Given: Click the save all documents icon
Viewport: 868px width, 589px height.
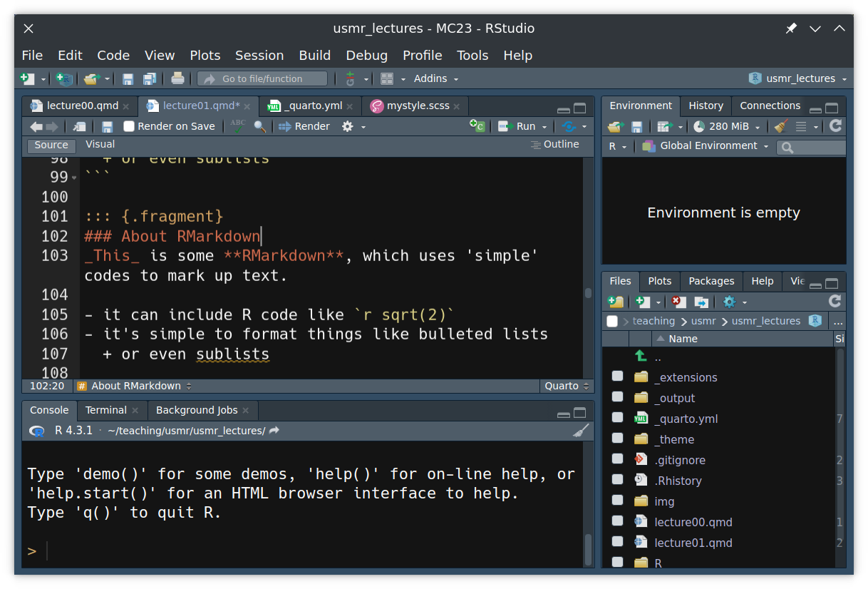Looking at the screenshot, I should coord(150,78).
